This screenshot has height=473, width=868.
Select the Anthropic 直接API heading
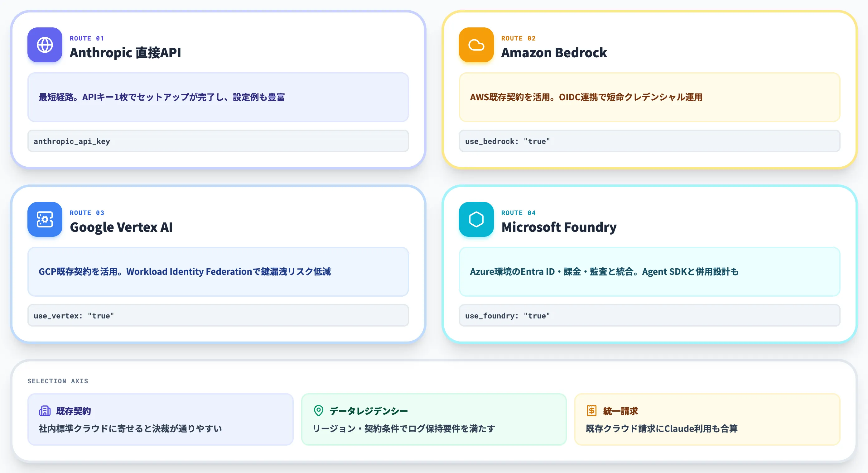tap(125, 53)
